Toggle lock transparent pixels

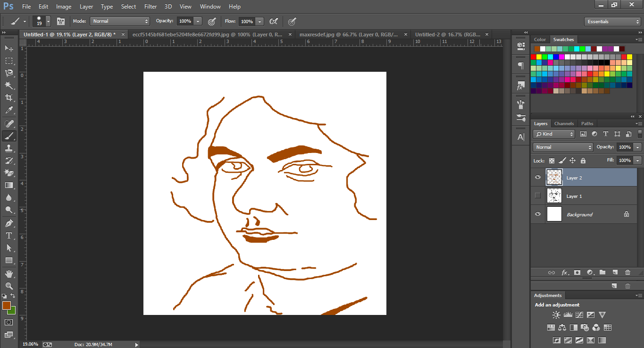[x=552, y=161]
